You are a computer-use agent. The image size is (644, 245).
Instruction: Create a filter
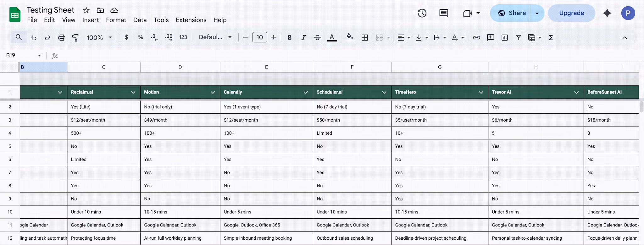point(519,38)
